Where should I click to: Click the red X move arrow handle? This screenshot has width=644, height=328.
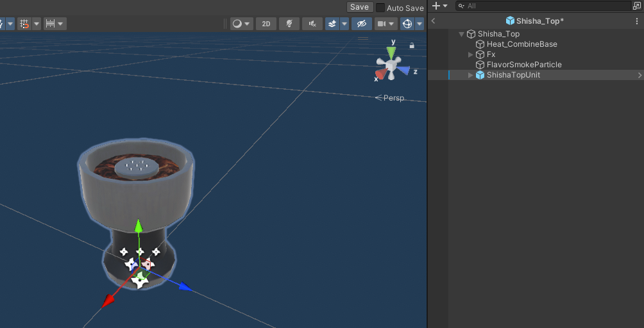(x=108, y=301)
